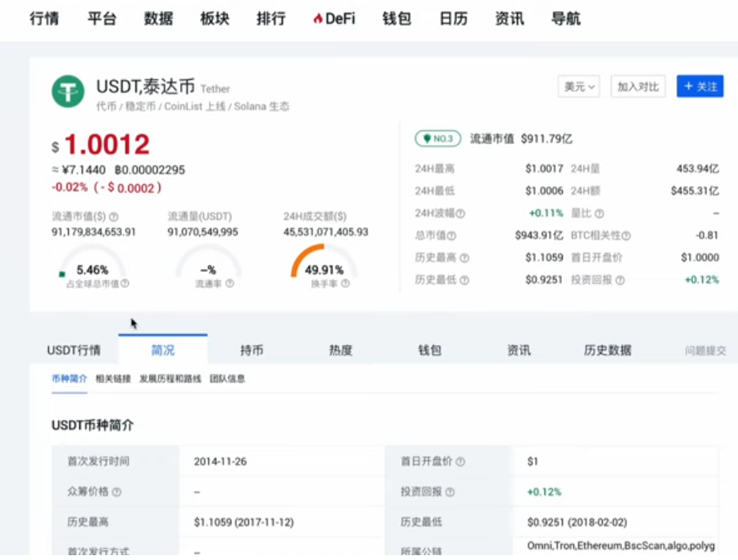Image resolution: width=738 pixels, height=560 pixels.
Task: Click the DeFi flame icon
Action: [318, 19]
